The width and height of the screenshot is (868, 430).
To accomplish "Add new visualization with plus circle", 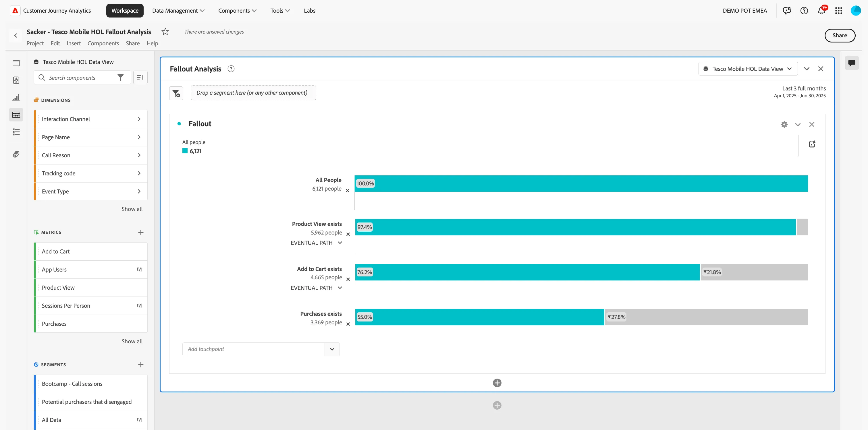I will tap(497, 383).
